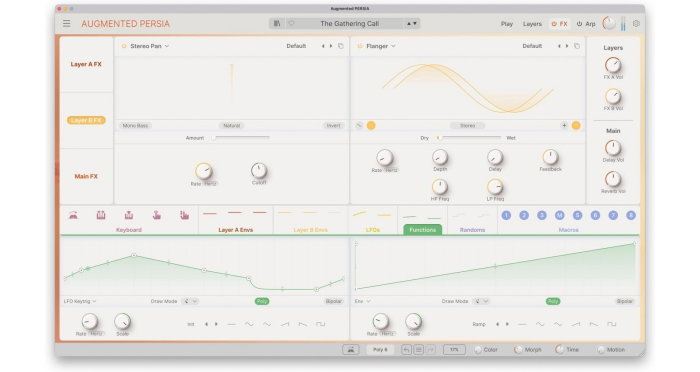
Task: Switch to the Play view
Action: pyautogui.click(x=507, y=24)
